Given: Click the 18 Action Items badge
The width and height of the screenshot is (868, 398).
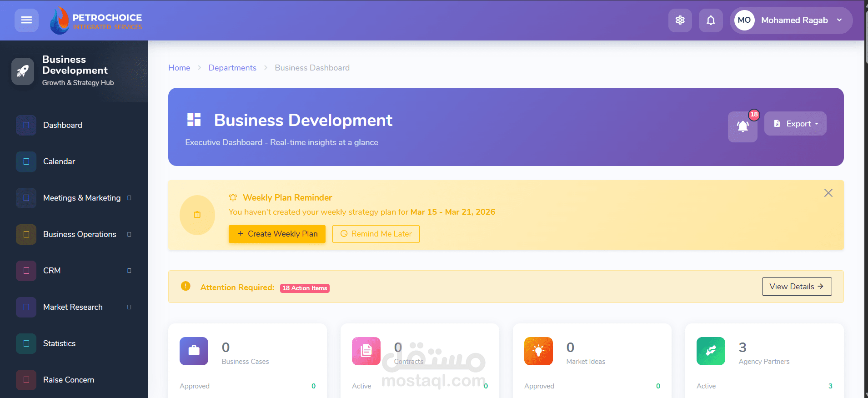Looking at the screenshot, I should [305, 288].
